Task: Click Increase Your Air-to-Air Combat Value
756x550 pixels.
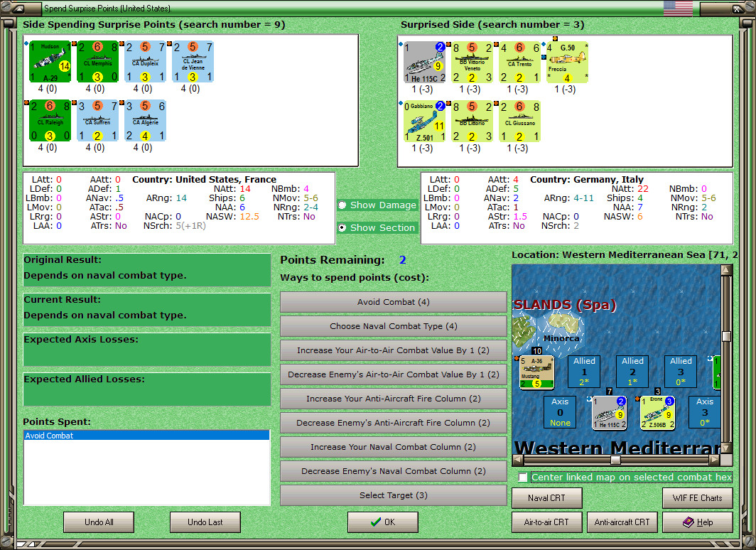Action: (x=394, y=350)
